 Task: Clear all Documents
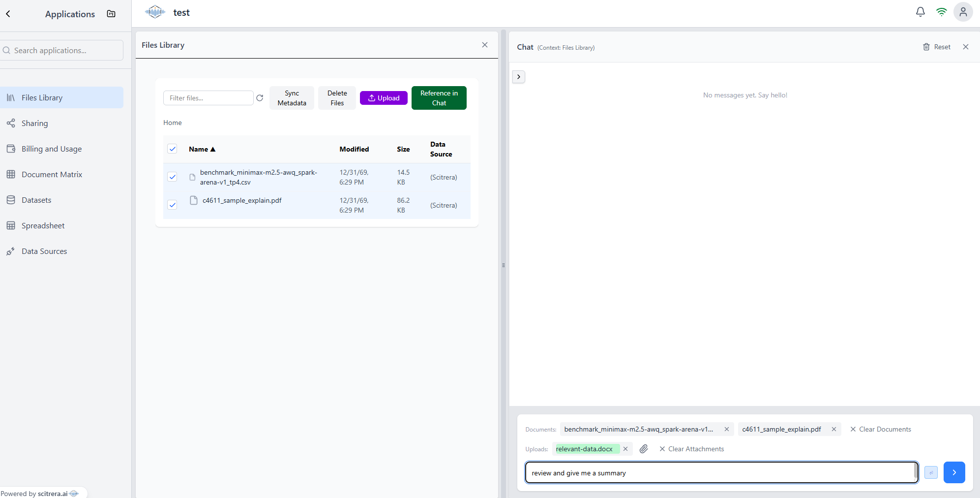click(x=881, y=429)
